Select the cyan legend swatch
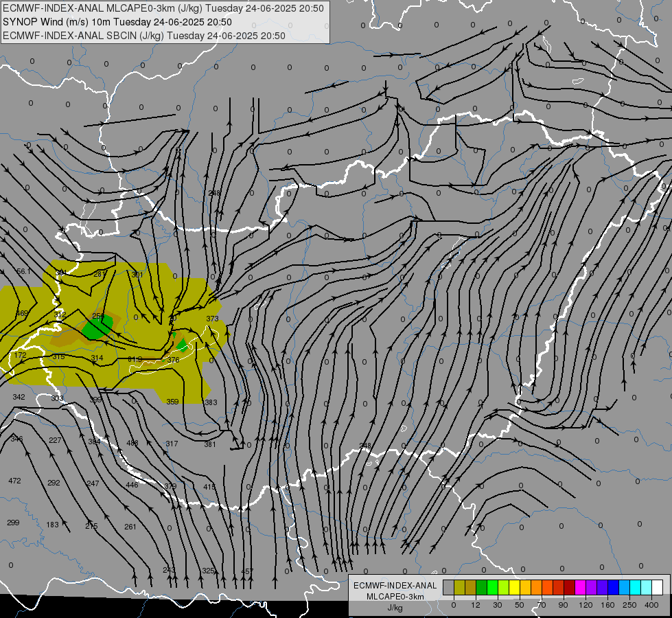Screen dimensions: 672x618 [x=635, y=588]
